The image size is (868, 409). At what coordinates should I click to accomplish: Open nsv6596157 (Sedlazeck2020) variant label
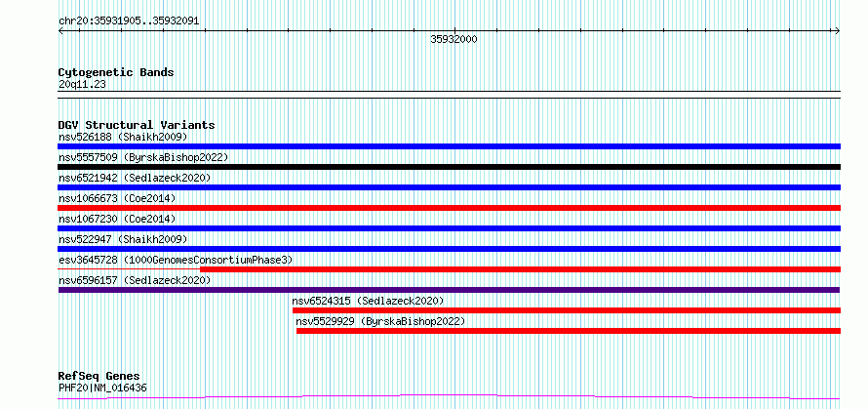coord(135,280)
